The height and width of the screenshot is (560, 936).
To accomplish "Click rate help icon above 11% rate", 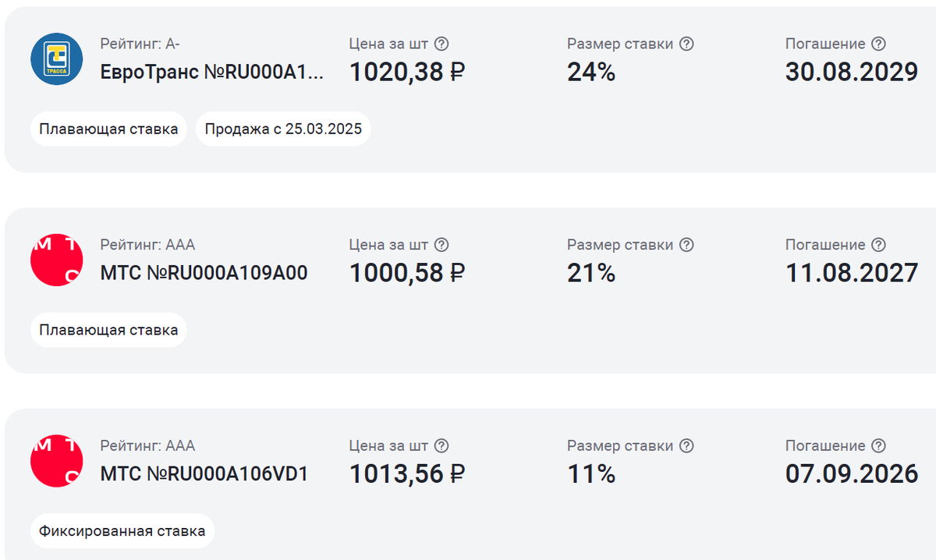I will [686, 446].
